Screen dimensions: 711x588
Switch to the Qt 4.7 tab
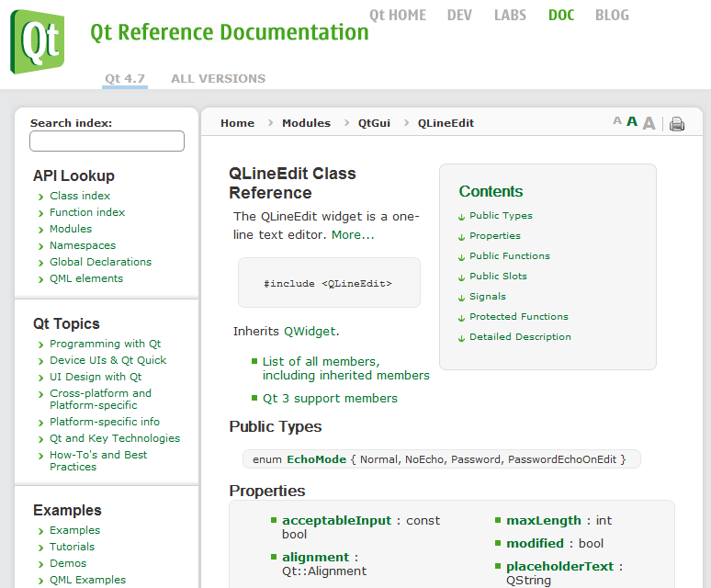pos(125,78)
